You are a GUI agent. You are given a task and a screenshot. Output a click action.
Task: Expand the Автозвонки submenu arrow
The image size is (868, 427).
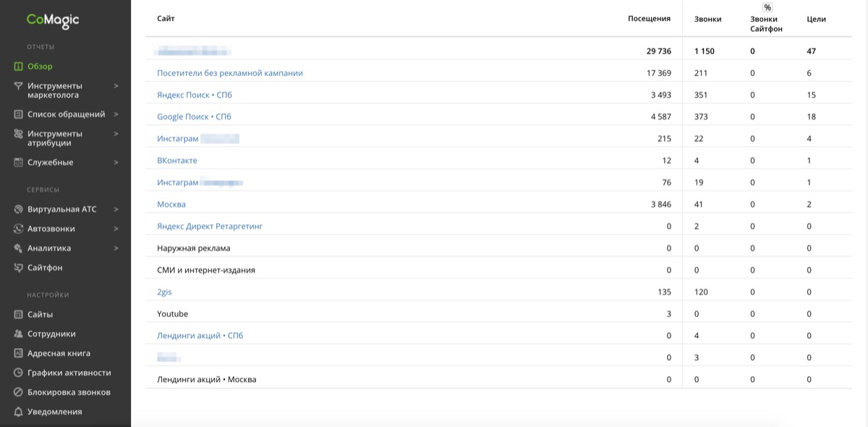(x=116, y=229)
